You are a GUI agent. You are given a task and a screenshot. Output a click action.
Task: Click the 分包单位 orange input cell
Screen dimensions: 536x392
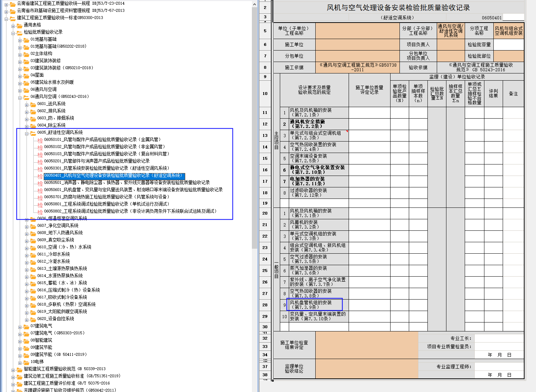358,56
